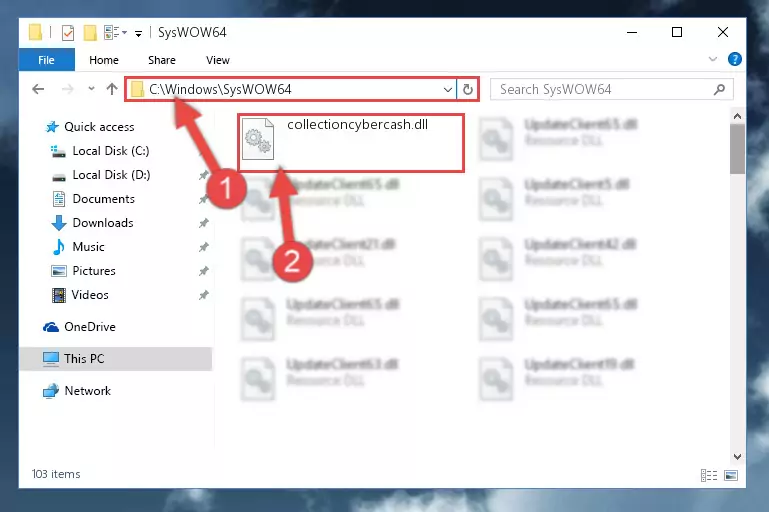Open Local Disk (C:) in navigation pane
The width and height of the screenshot is (769, 512).
(111, 151)
